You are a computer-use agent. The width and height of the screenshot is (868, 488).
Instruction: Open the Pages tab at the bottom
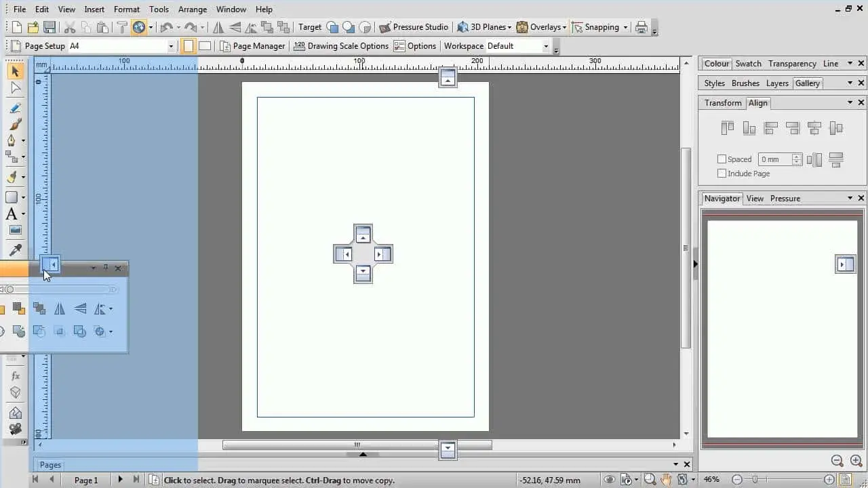click(x=50, y=465)
